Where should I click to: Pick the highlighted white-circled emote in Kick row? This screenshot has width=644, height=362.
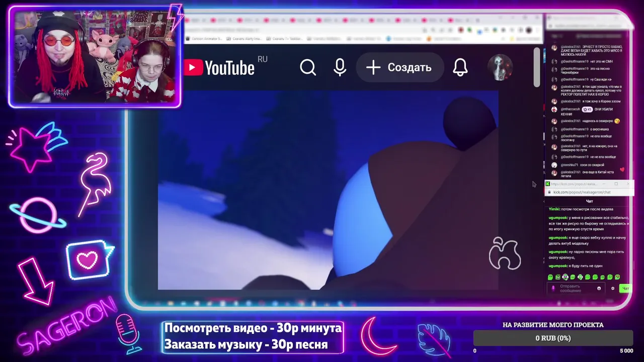click(x=566, y=277)
